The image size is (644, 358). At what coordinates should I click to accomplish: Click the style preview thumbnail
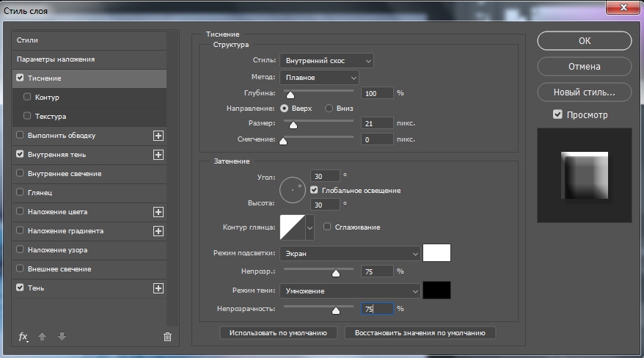(584, 175)
